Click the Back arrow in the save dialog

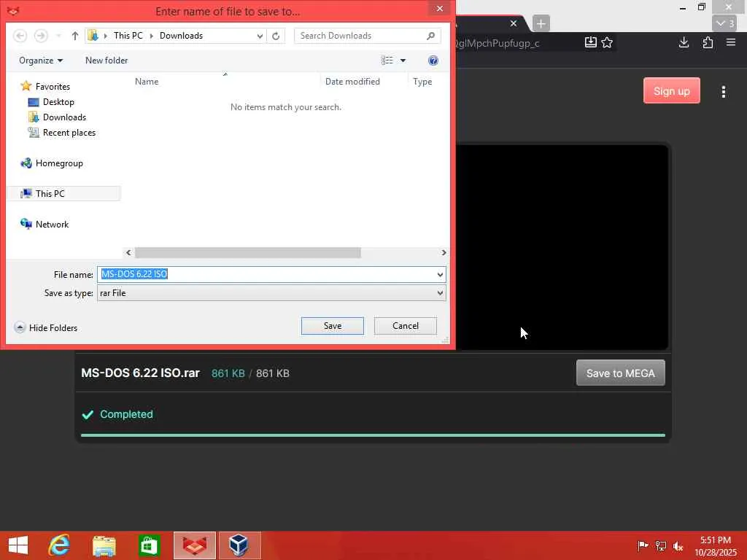[20, 36]
